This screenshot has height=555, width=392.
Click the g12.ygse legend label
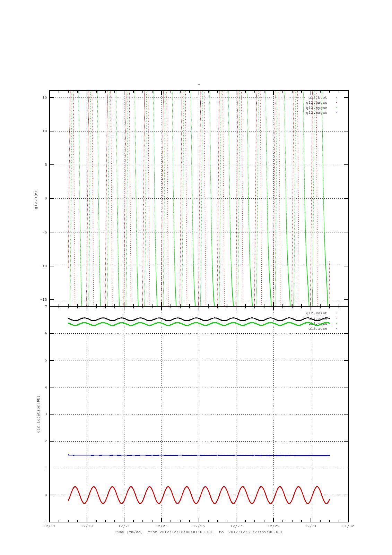[x=318, y=323]
